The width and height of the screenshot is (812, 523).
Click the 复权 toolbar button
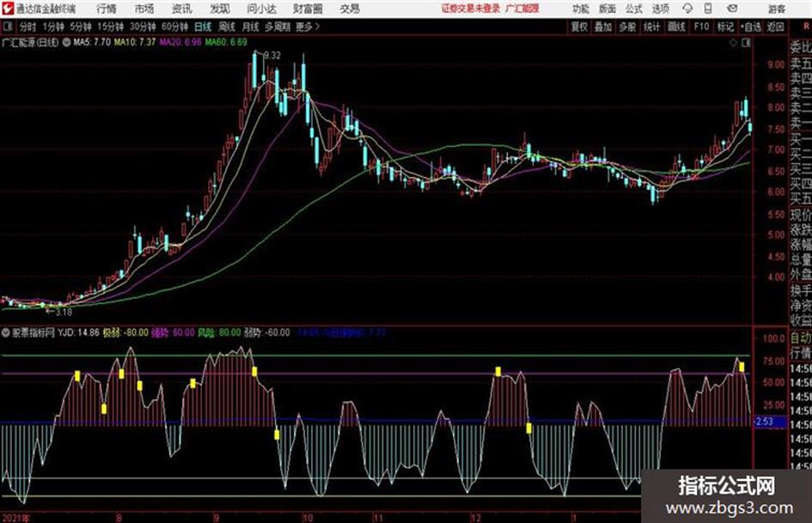(579, 27)
